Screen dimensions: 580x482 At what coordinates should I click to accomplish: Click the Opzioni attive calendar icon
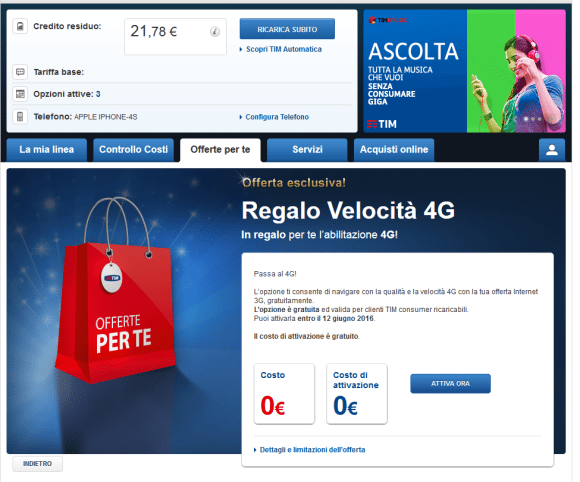point(20,94)
